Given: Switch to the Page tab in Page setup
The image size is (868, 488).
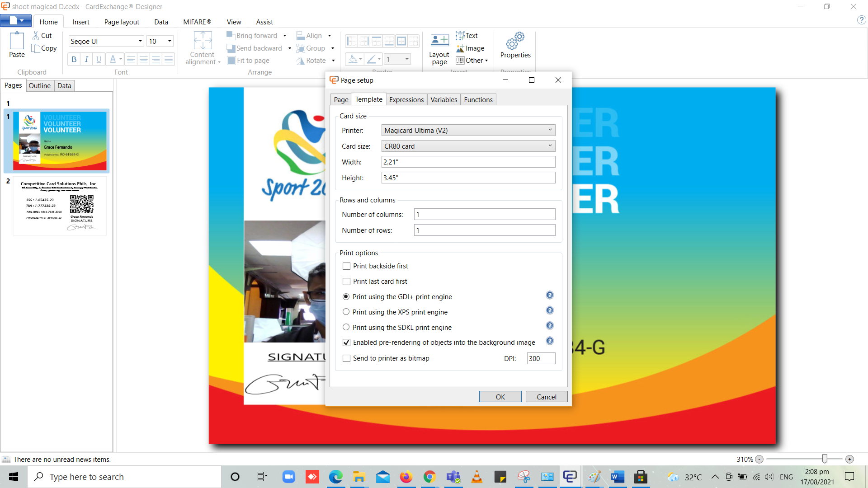Looking at the screenshot, I should (x=341, y=99).
